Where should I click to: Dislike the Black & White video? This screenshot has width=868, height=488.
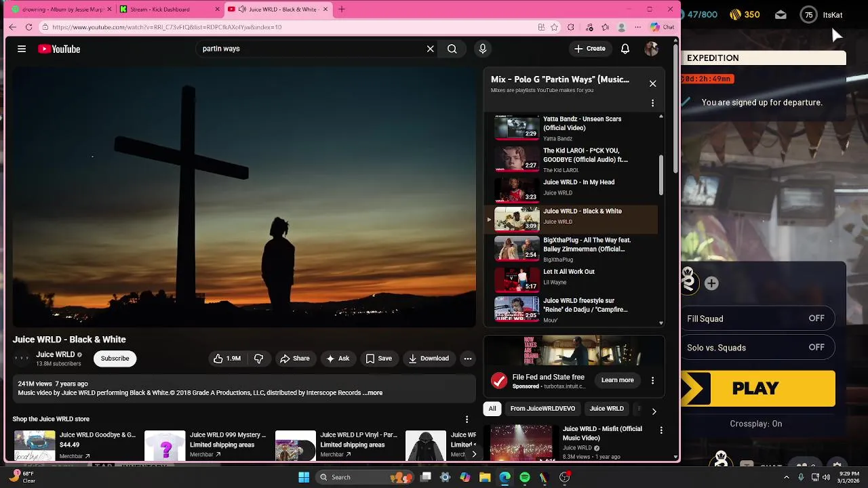click(258, 359)
